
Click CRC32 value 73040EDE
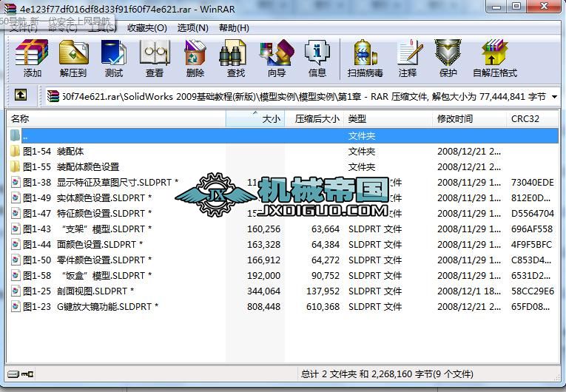click(533, 182)
